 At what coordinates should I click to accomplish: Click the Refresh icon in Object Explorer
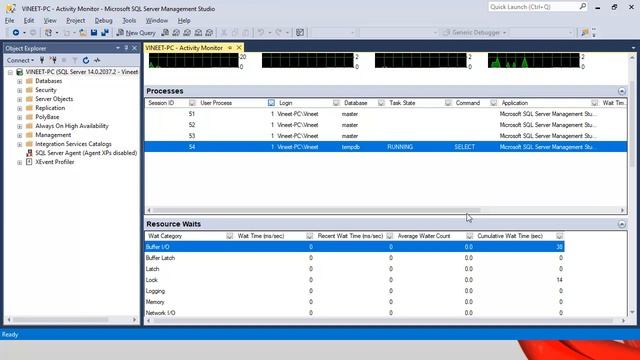click(x=86, y=60)
